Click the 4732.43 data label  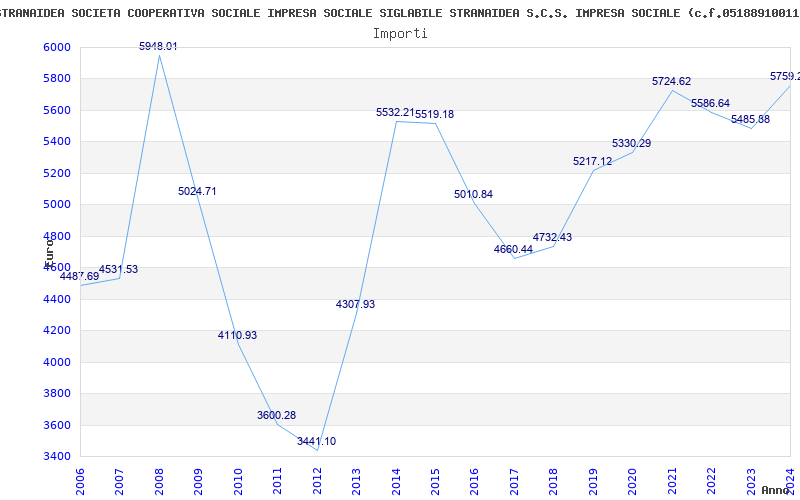(x=553, y=237)
